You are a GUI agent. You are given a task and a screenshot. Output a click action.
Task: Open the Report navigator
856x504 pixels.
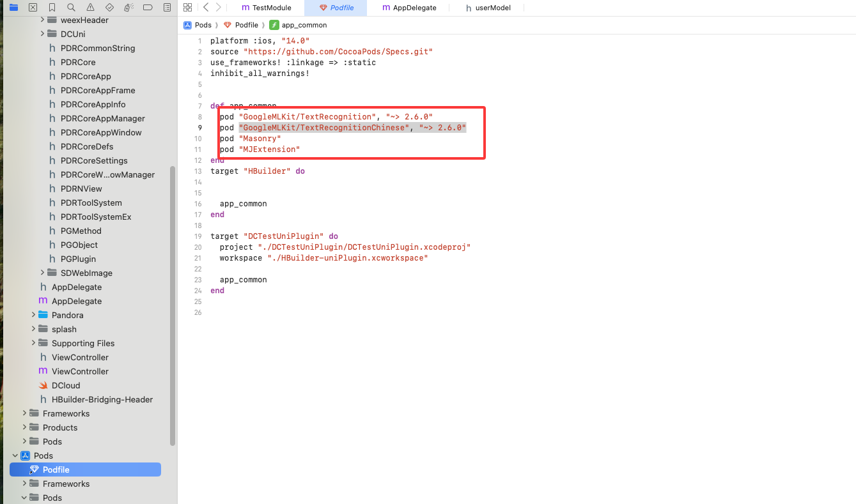coord(167,8)
